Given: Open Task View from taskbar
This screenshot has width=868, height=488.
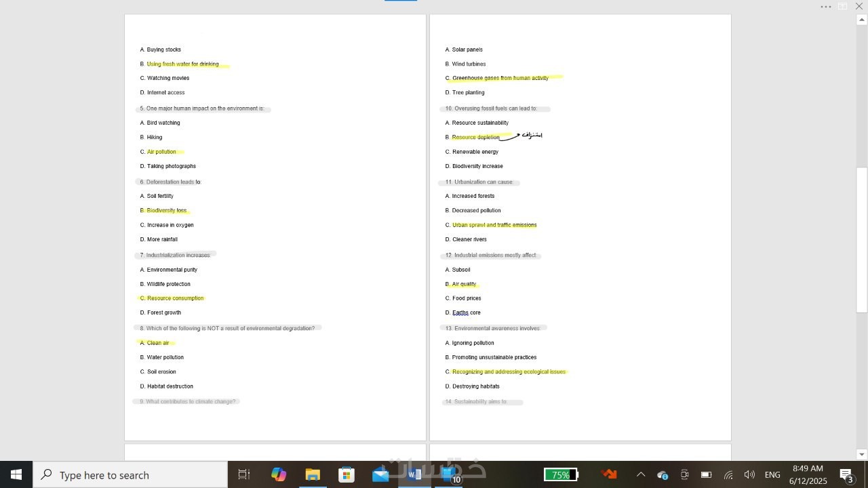Looking at the screenshot, I should (244, 474).
